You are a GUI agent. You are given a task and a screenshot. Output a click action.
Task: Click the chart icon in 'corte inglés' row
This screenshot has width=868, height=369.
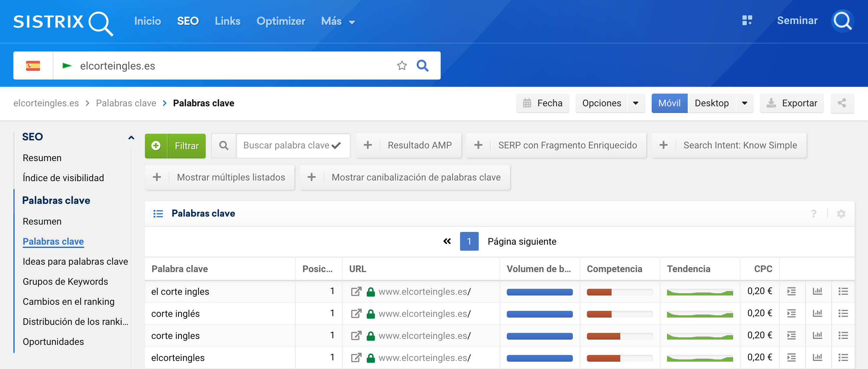pos(818,314)
